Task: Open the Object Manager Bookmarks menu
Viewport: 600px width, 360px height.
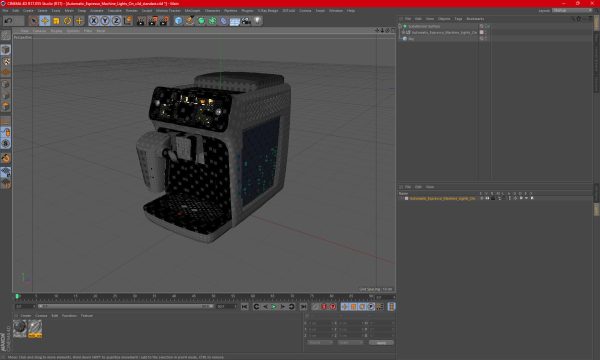Action: [x=475, y=19]
